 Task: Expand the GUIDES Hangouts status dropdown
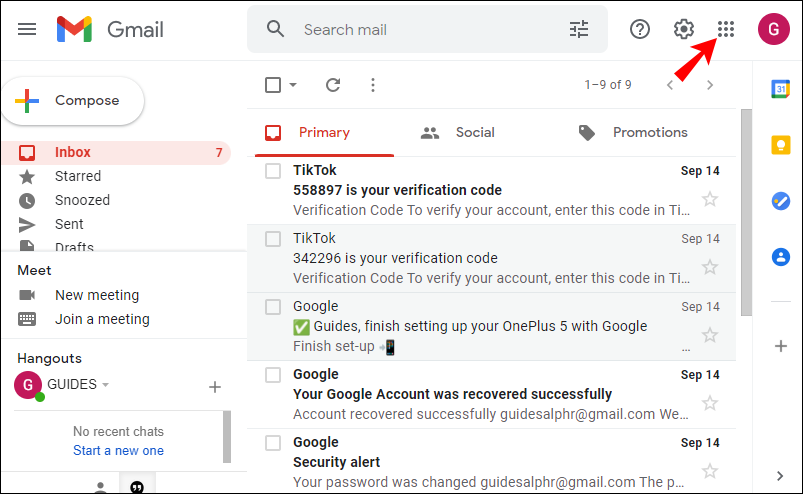click(105, 385)
